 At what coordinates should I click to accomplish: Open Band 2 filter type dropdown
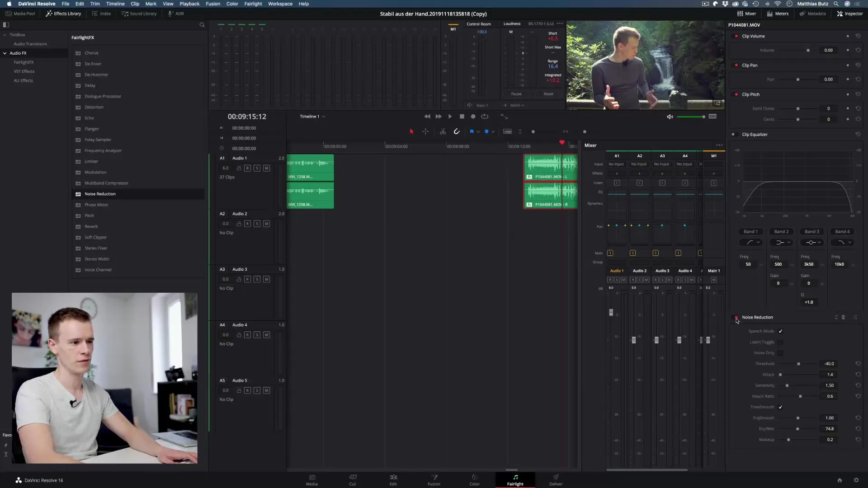(781, 243)
